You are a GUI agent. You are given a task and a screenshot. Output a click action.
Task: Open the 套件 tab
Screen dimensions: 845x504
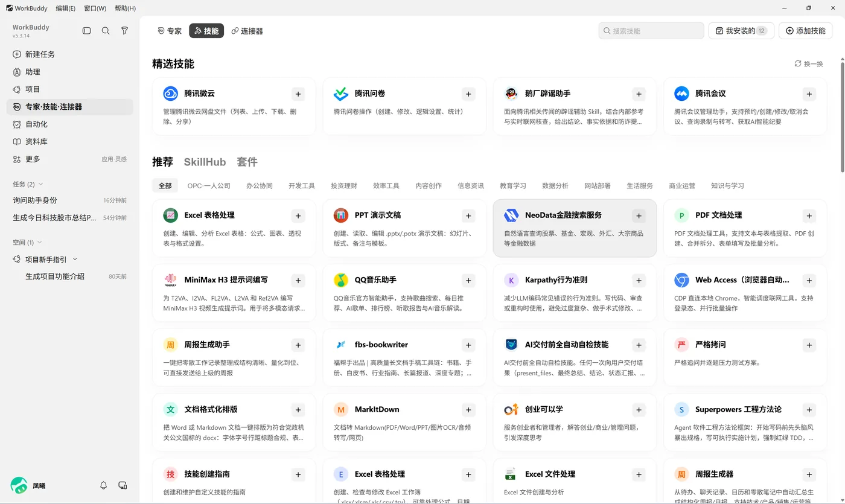click(x=247, y=162)
